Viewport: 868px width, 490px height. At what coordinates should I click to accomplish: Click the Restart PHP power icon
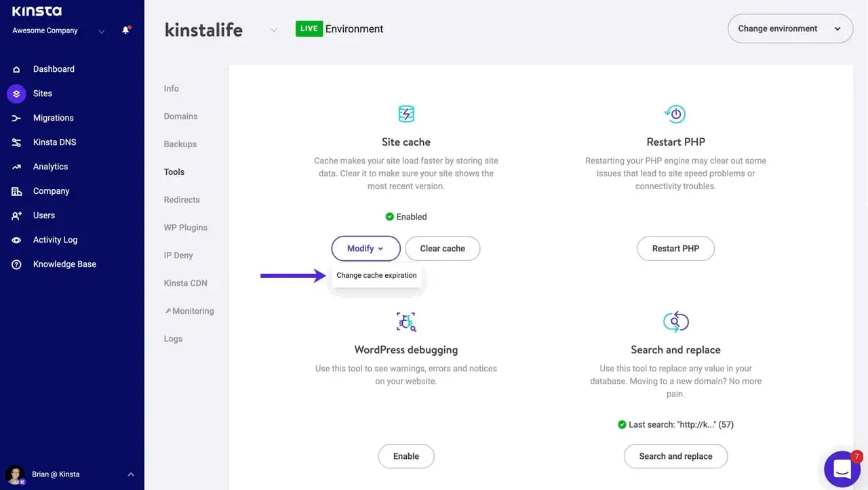coord(675,113)
